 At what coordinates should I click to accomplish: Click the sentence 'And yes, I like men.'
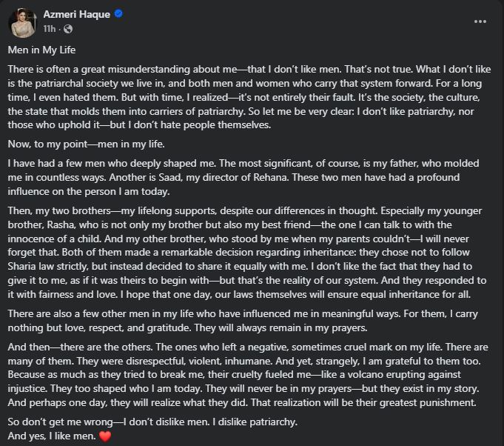click(52, 436)
